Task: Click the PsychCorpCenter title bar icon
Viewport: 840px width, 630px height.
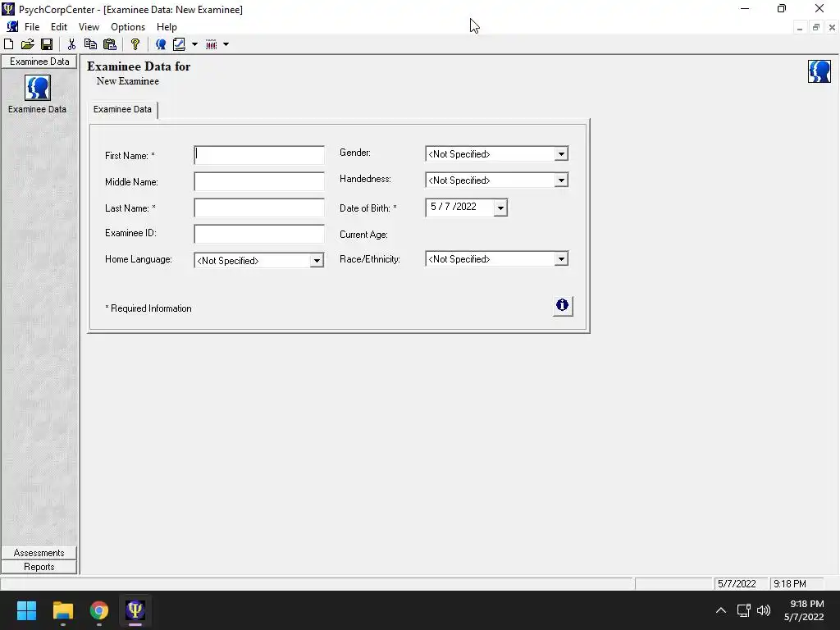Action: [8, 9]
